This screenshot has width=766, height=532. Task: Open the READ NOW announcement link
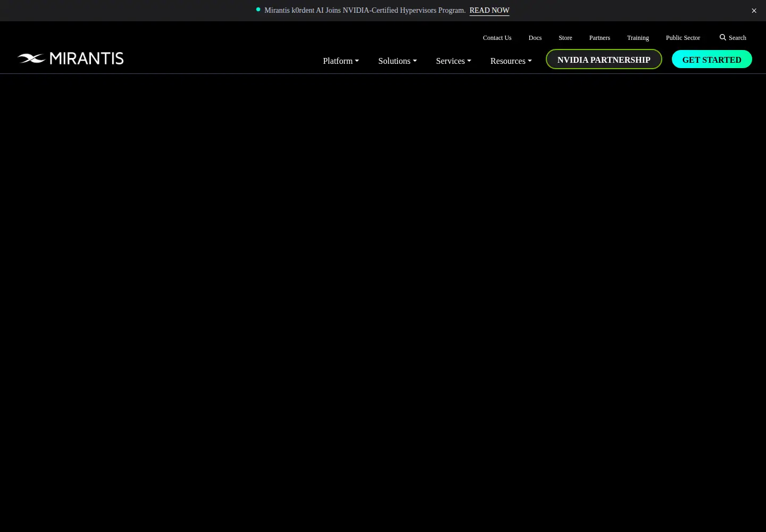click(x=489, y=10)
